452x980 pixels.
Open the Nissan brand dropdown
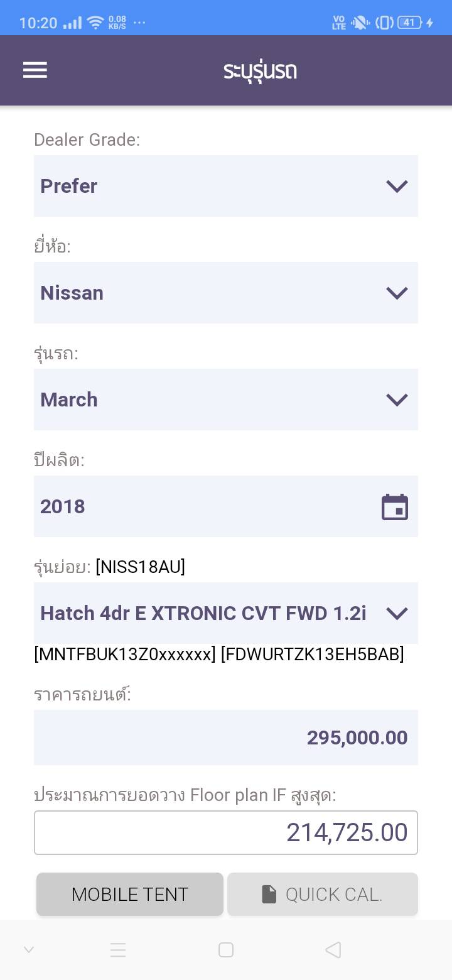226,293
